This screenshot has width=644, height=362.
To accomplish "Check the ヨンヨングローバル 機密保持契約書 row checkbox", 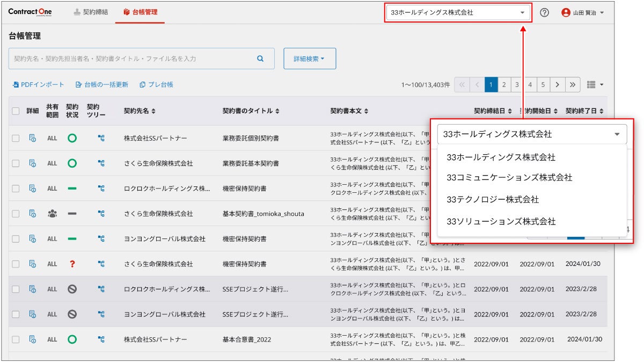I will pos(16,239).
